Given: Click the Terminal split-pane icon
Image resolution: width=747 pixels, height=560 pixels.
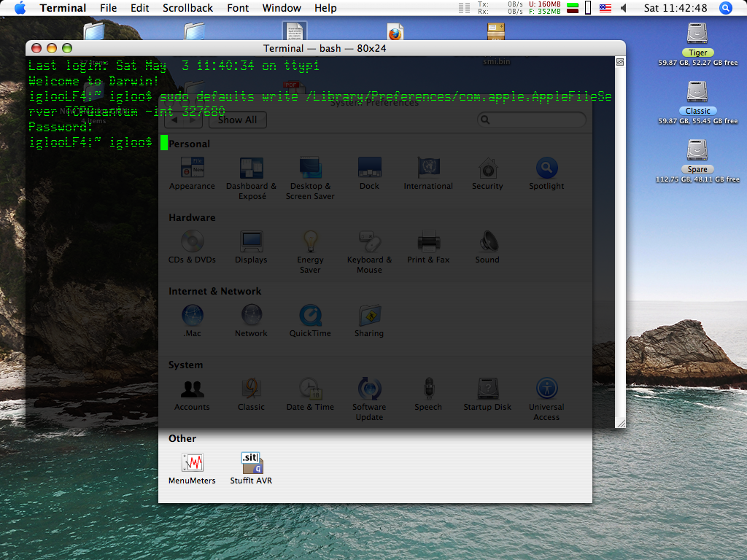Looking at the screenshot, I should click(x=620, y=62).
